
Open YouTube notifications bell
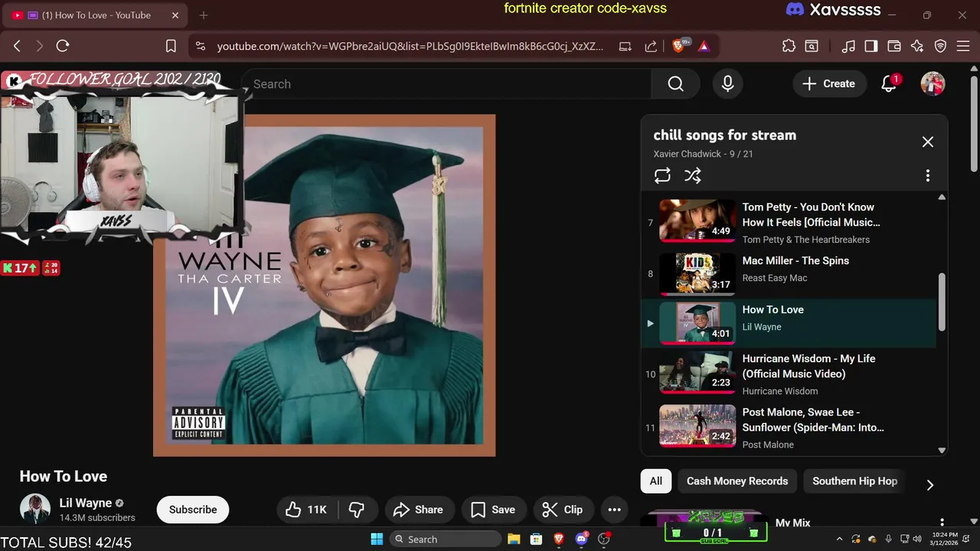coord(889,84)
